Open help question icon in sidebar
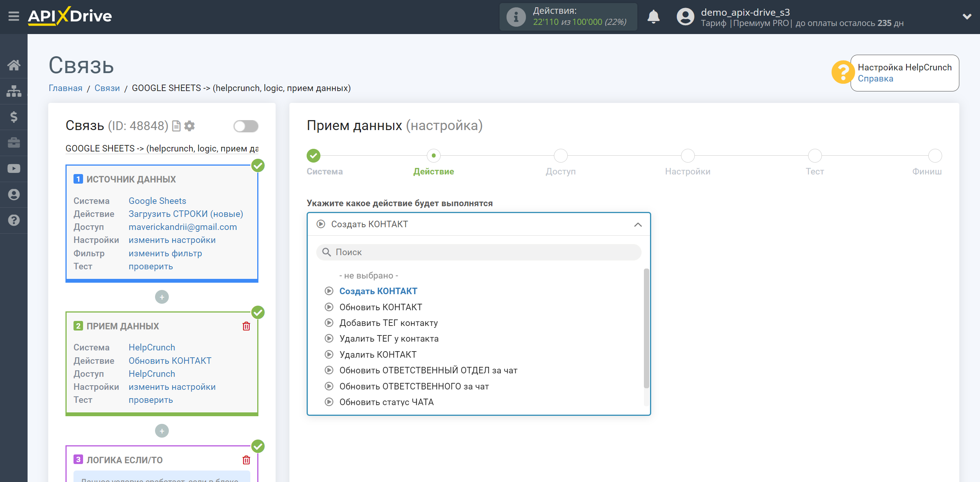The image size is (980, 482). coord(14,220)
